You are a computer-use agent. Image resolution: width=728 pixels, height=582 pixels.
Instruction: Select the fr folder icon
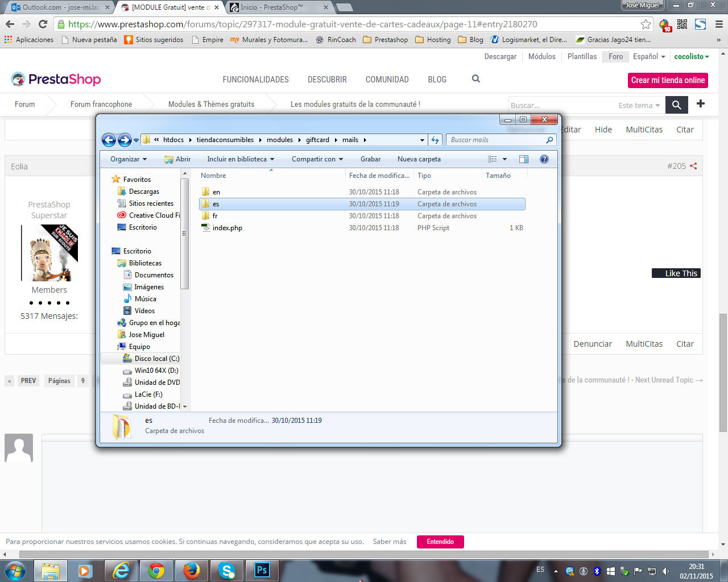[206, 216]
